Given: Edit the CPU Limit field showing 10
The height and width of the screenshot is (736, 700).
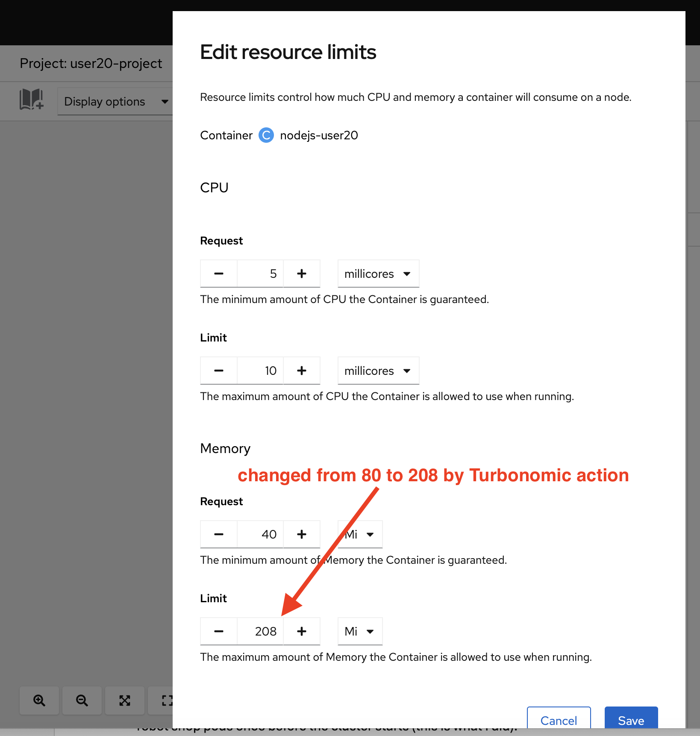Looking at the screenshot, I should coord(260,371).
